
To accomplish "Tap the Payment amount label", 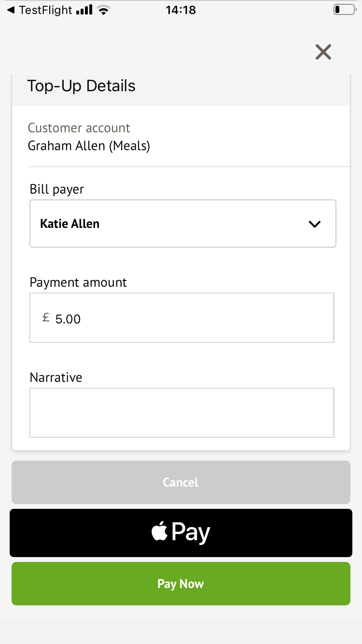I will pyautogui.click(x=78, y=282).
